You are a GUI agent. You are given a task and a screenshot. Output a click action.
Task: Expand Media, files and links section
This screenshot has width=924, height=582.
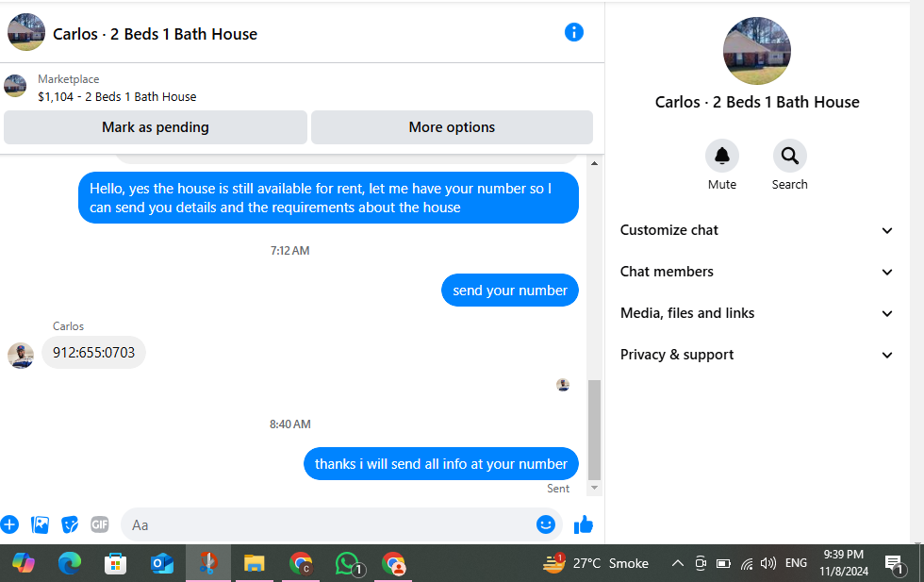pyautogui.click(x=756, y=313)
